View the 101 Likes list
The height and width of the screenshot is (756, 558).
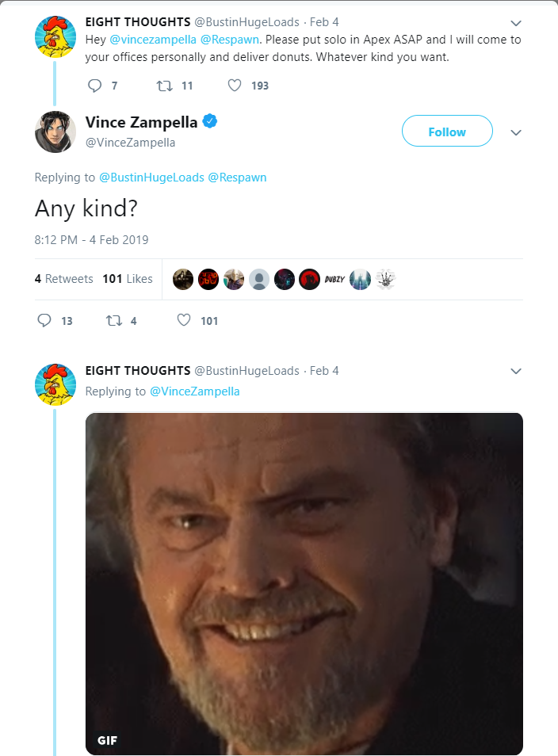[128, 279]
